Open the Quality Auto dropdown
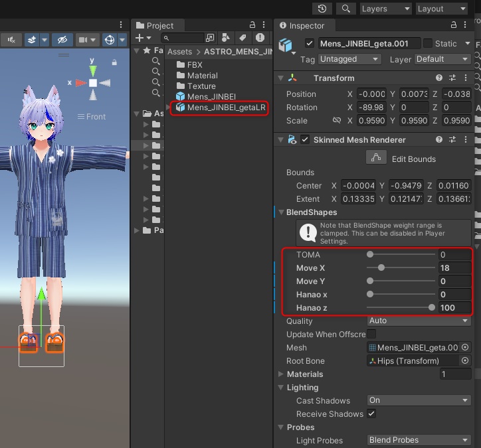 [419, 321]
